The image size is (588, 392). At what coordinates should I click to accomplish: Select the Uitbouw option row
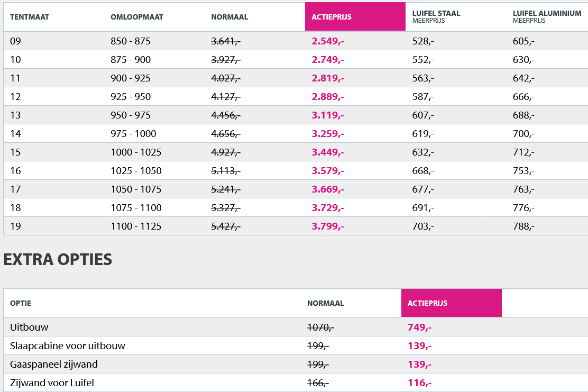click(x=29, y=327)
